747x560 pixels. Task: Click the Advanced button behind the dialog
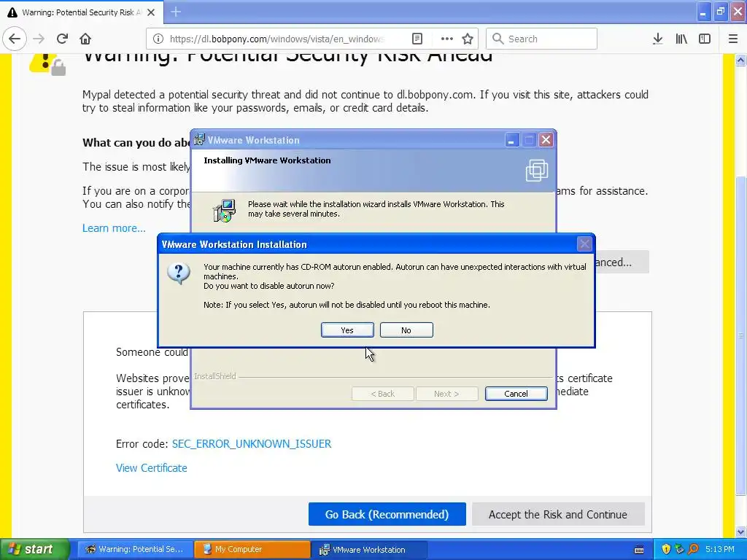pyautogui.click(x=622, y=262)
